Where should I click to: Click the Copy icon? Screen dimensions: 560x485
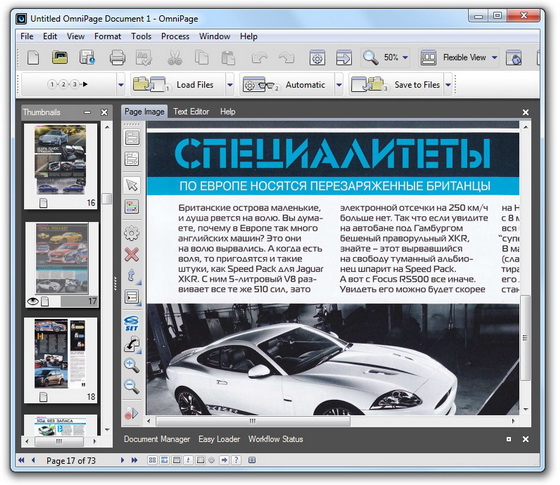pyautogui.click(x=201, y=58)
